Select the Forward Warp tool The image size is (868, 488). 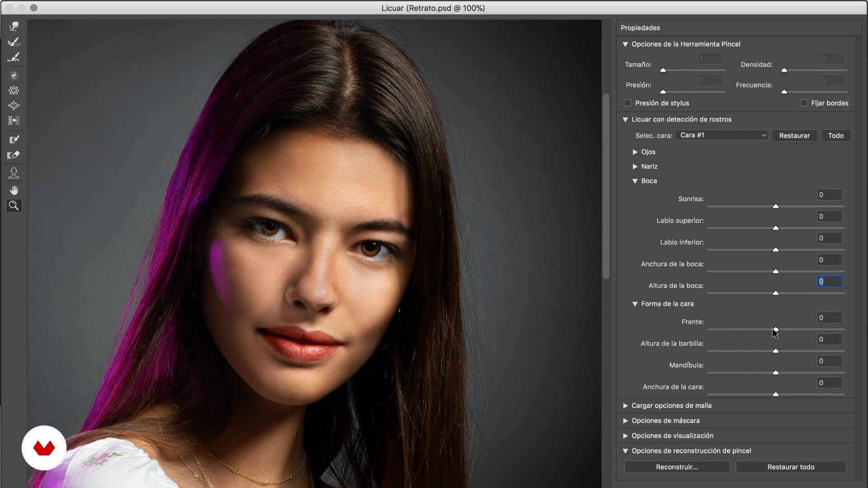14,27
